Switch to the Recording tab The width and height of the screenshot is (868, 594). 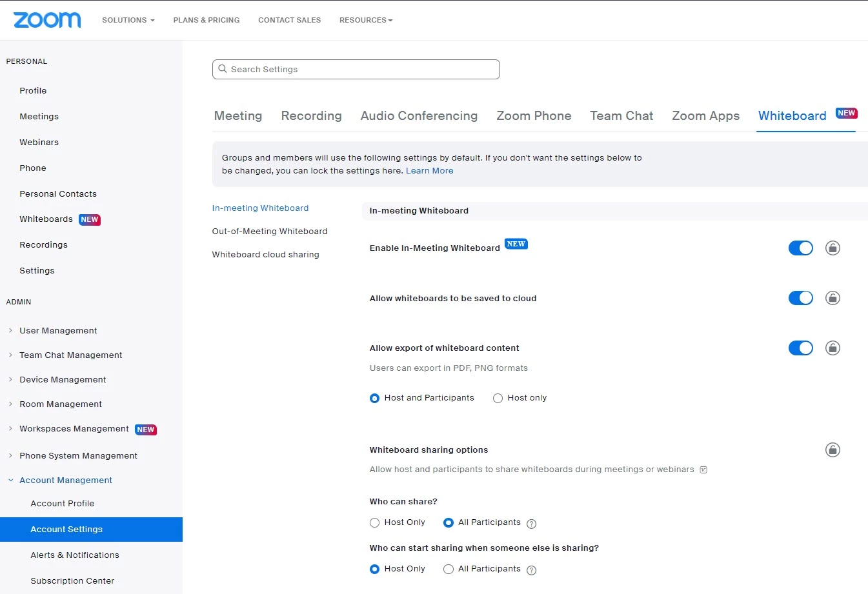311,116
